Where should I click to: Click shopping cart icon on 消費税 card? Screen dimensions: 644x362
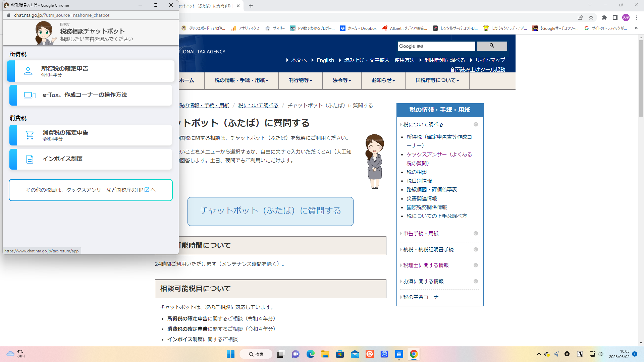[30, 135]
